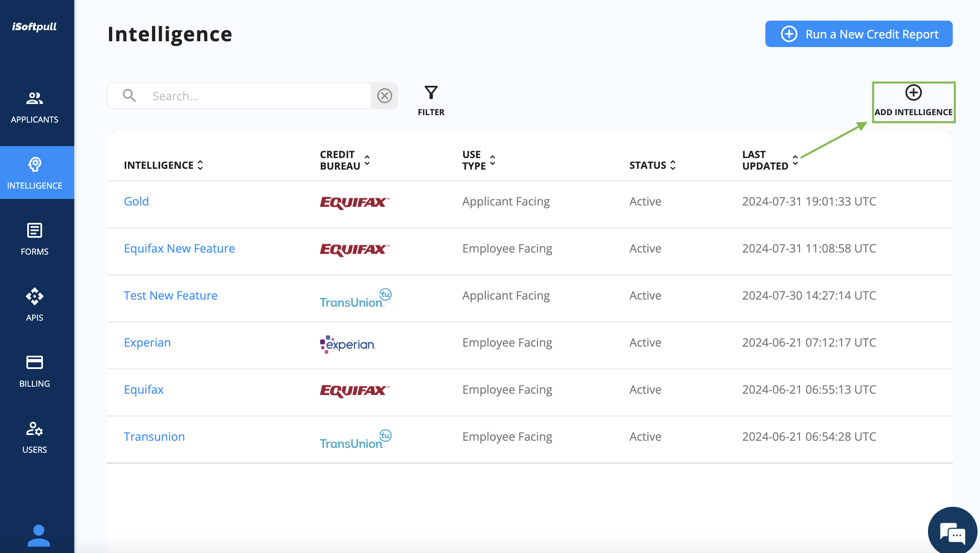Open the Billing sidebar section
This screenshot has width=980, height=553.
pos(35,371)
